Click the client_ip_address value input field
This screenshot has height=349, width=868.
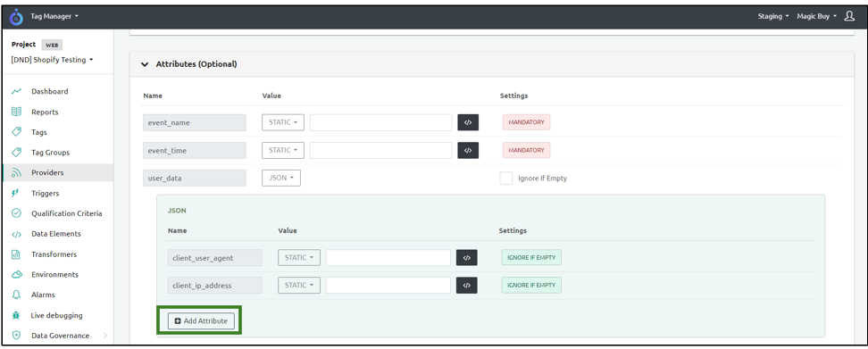coord(388,286)
